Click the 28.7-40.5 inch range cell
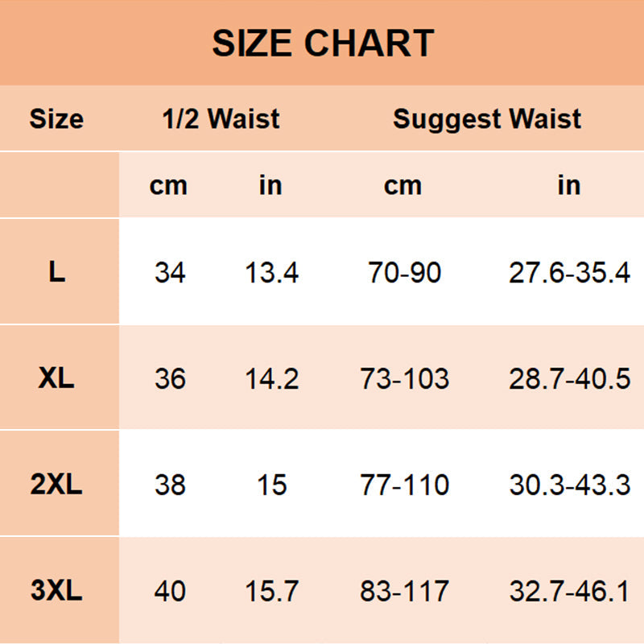 coord(568,379)
